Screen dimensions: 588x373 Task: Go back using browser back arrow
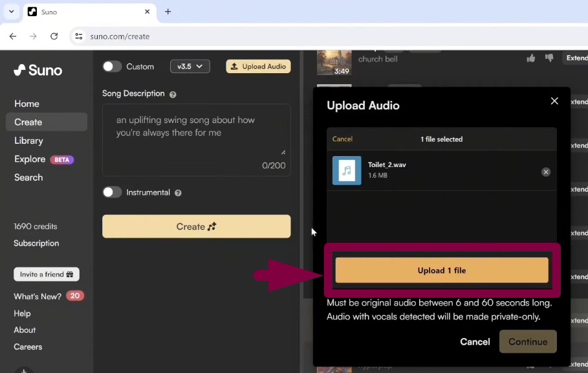(13, 36)
